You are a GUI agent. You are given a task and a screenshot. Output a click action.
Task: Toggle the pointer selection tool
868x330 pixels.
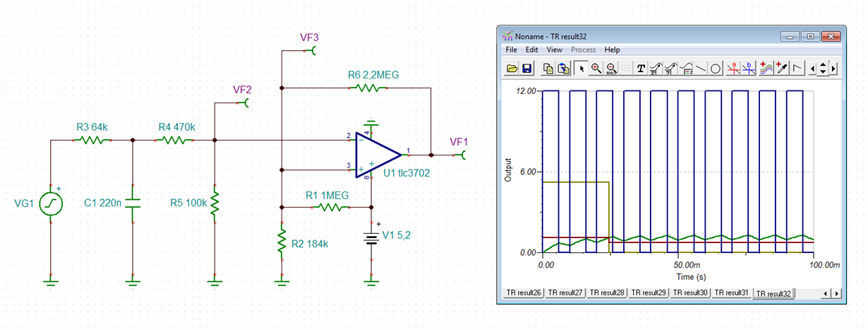581,69
